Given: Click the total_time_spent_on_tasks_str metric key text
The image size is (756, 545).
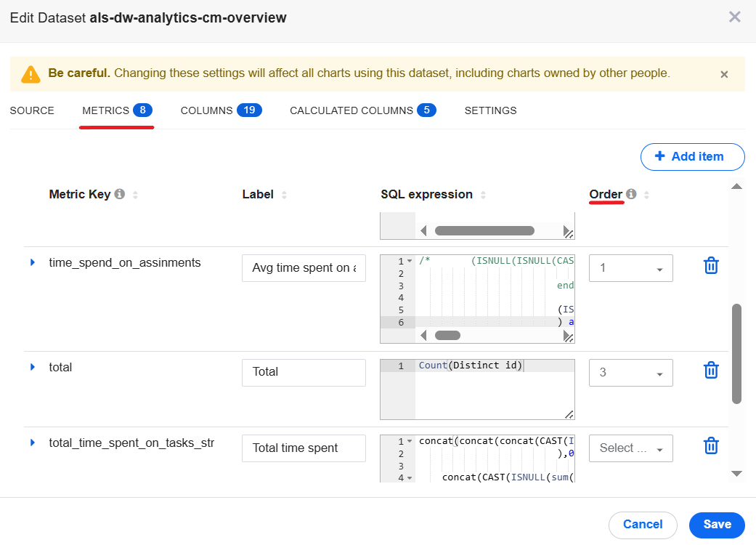Looking at the screenshot, I should (x=131, y=443).
